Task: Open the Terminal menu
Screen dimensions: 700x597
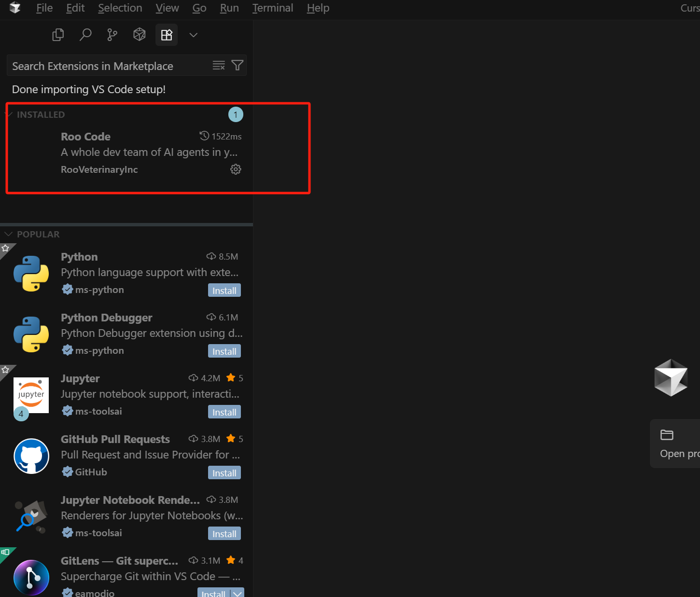Action: click(273, 8)
